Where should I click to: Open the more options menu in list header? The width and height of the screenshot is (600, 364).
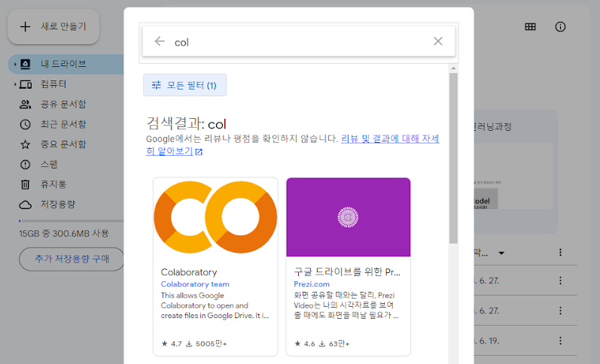point(560,253)
